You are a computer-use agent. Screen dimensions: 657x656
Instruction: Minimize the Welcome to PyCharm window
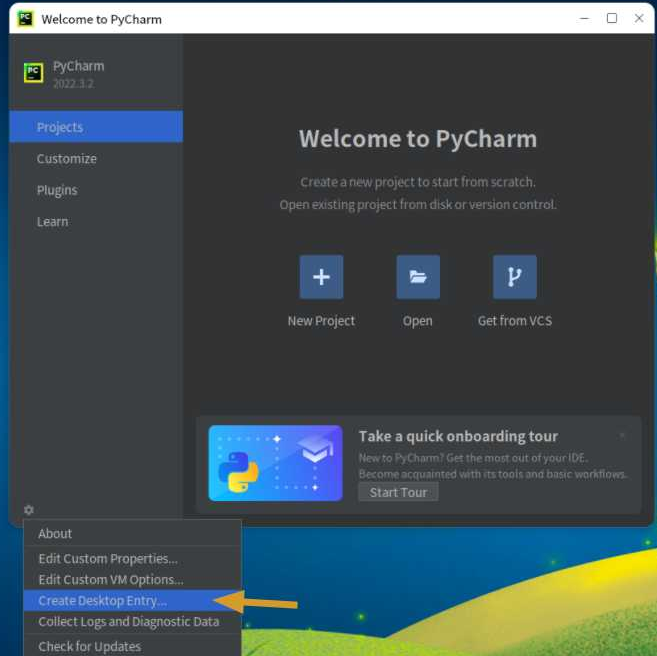585,18
